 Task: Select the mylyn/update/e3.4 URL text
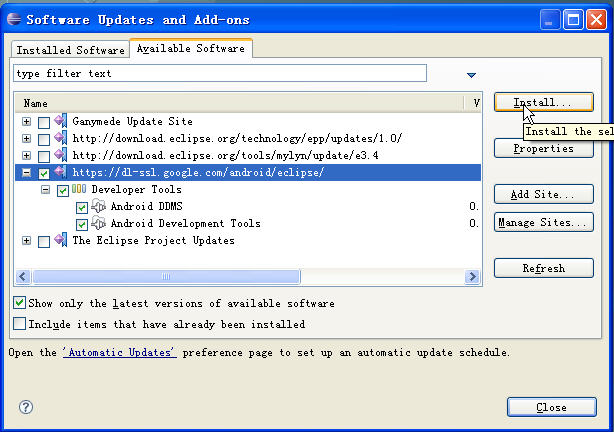pyautogui.click(x=226, y=155)
